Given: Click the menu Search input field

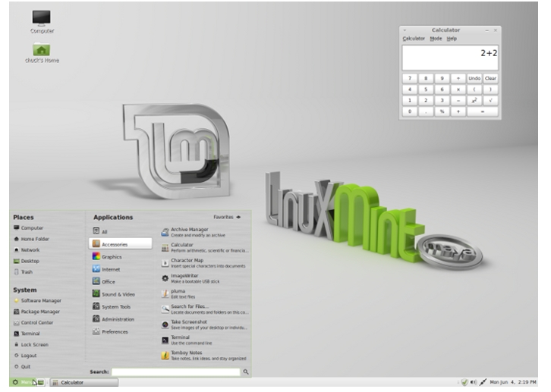Looking at the screenshot, I should (176, 372).
